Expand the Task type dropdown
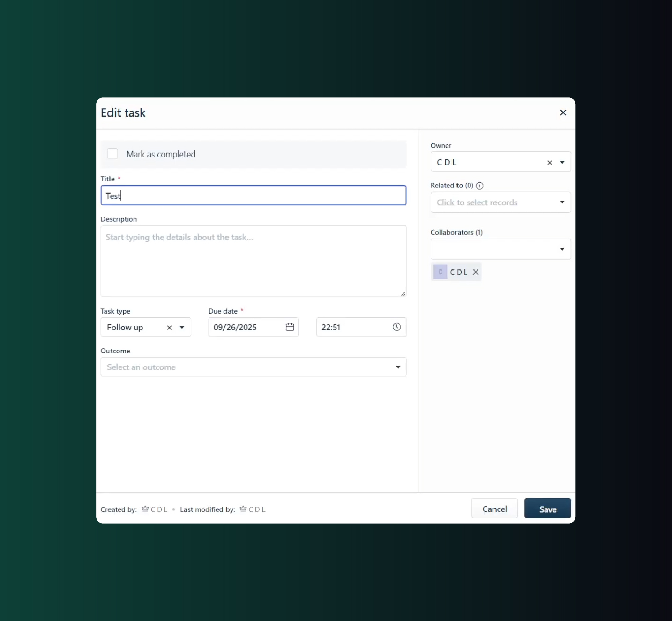This screenshot has width=672, height=621. 182,327
